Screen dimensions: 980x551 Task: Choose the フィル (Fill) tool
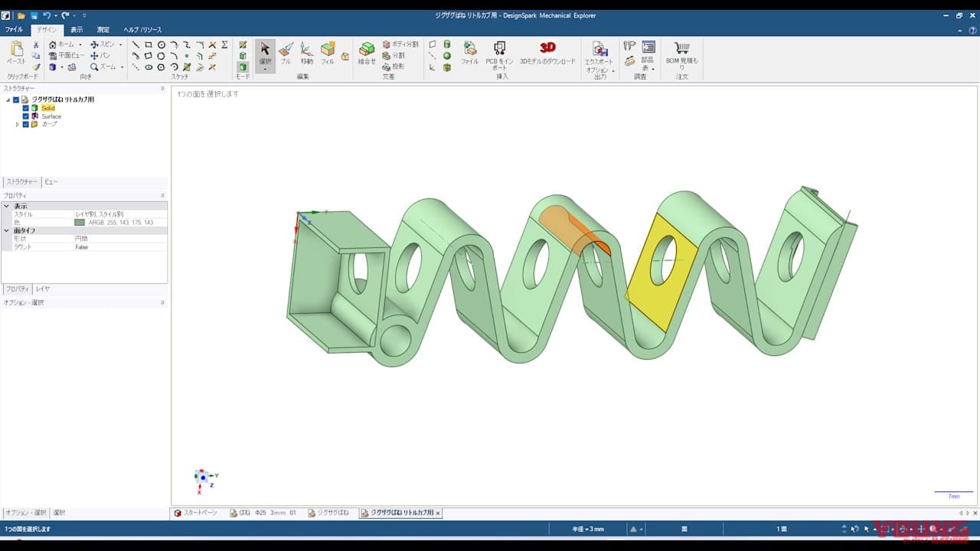click(x=328, y=52)
